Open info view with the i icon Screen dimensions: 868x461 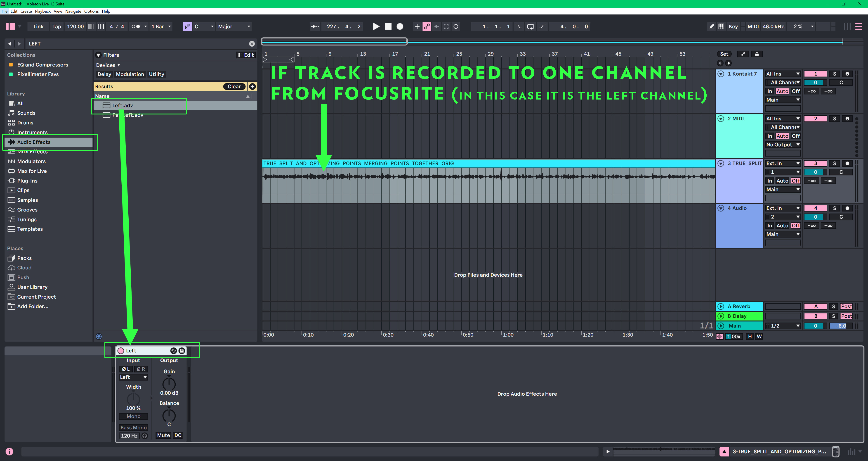(x=9, y=451)
